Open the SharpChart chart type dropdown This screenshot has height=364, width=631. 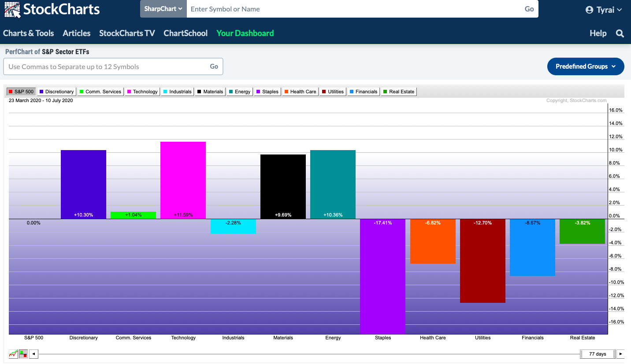163,9
